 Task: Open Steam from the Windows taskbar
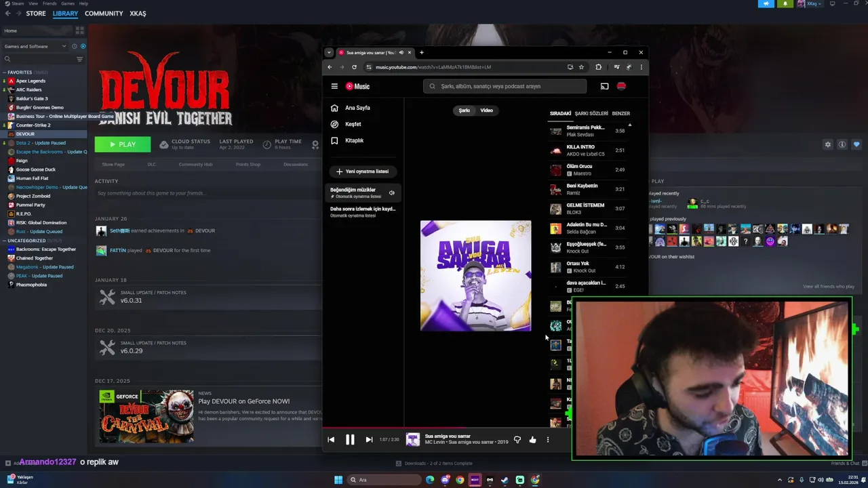[505, 480]
